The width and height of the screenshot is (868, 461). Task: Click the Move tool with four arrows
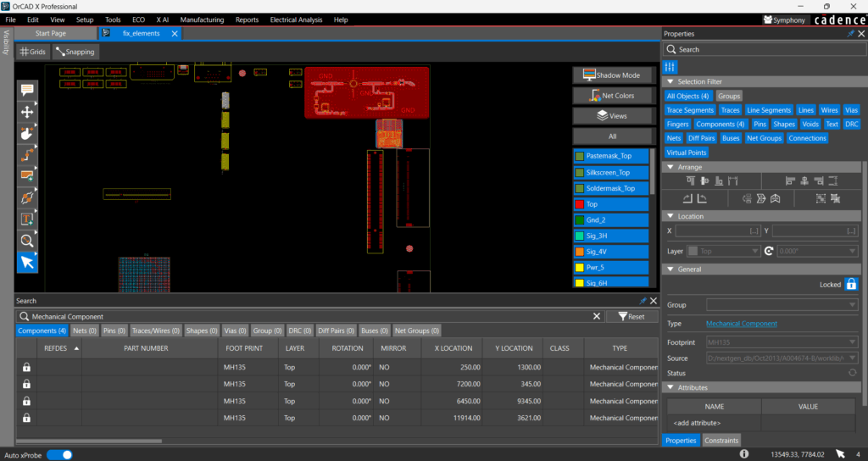click(x=27, y=112)
